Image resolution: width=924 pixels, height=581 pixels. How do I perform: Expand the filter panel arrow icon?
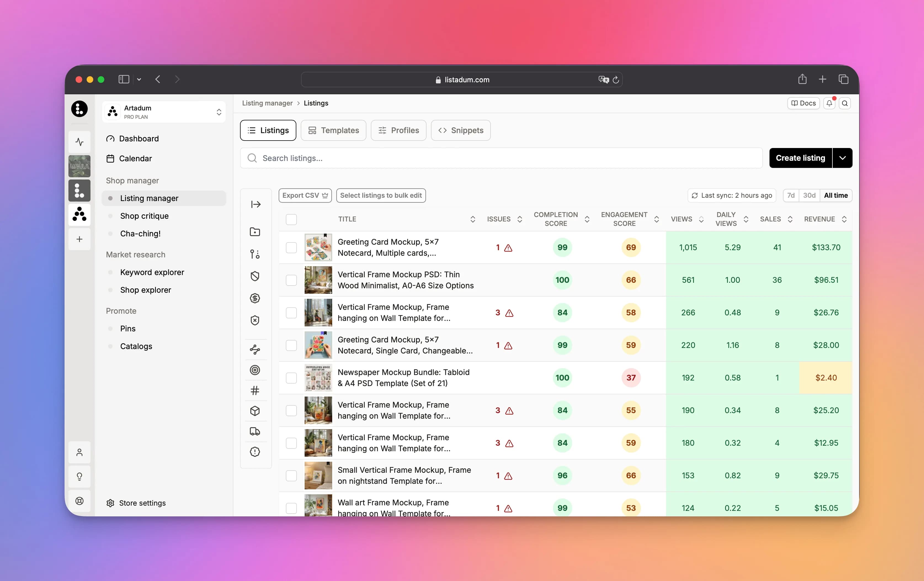(x=255, y=204)
